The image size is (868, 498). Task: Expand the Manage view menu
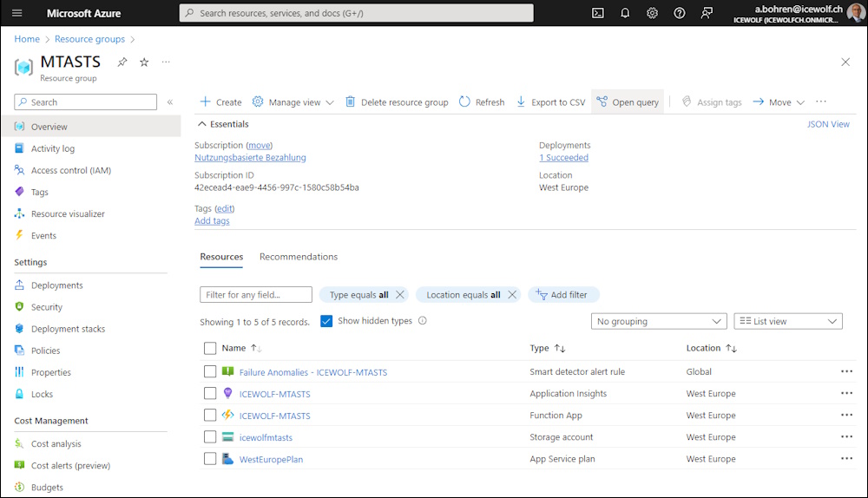point(293,102)
